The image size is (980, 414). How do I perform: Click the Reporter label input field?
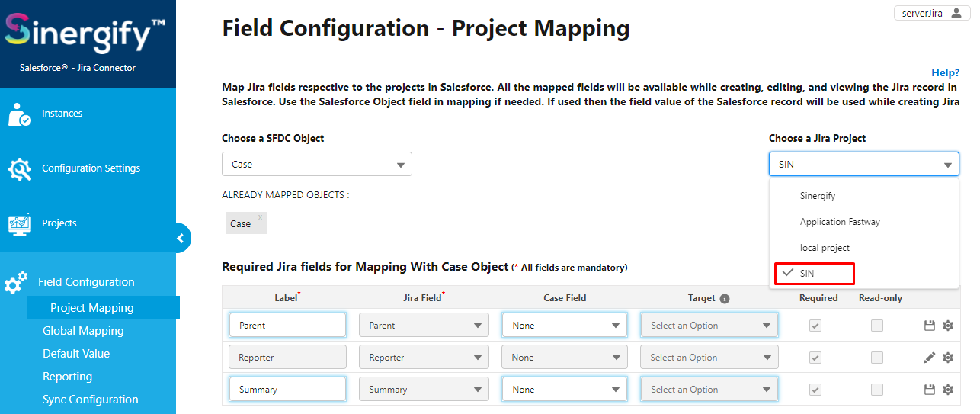pos(287,358)
